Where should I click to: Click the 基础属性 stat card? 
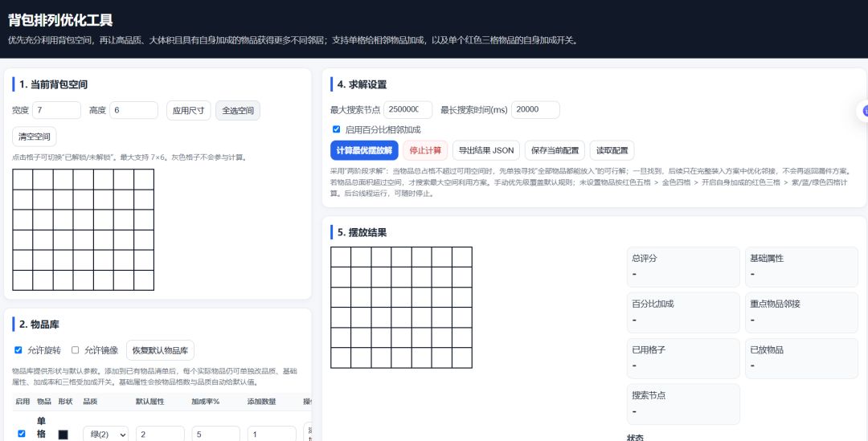point(801,267)
